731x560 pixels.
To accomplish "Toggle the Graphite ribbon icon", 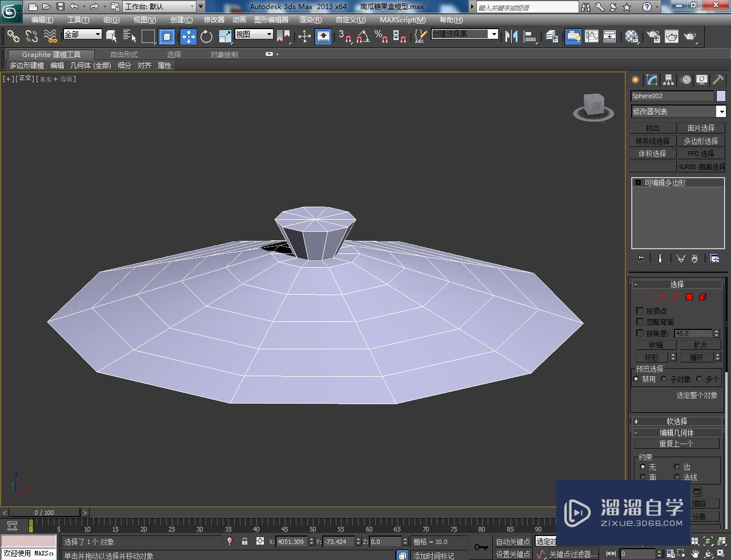I will 573,37.
